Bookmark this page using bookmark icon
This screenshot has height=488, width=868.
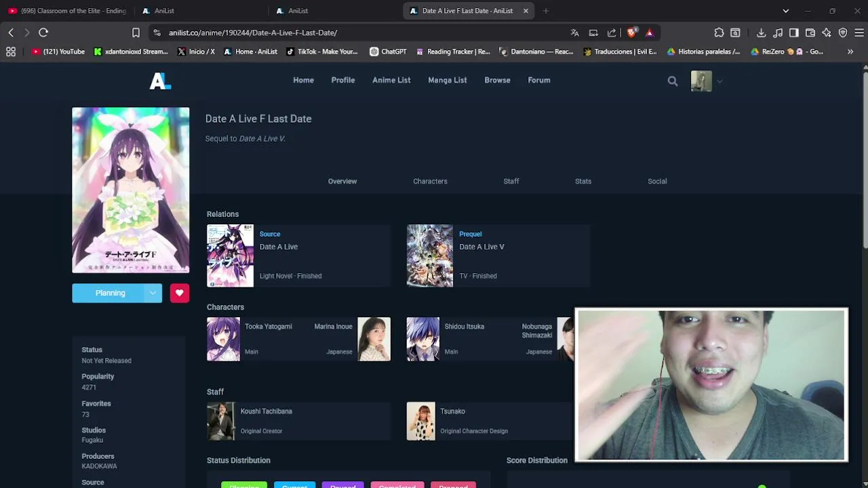(x=136, y=33)
